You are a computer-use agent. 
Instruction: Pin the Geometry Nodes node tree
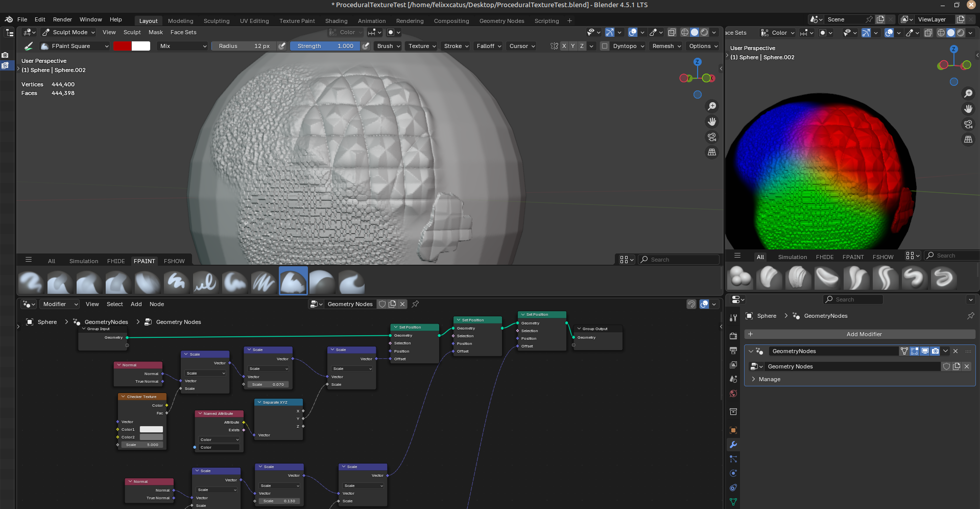415,304
